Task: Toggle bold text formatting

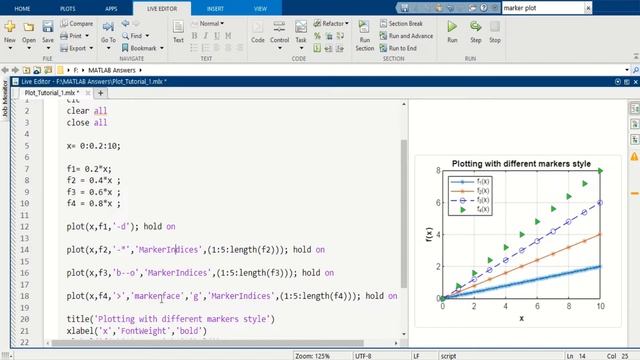Action: pyautogui.click(x=194, y=36)
